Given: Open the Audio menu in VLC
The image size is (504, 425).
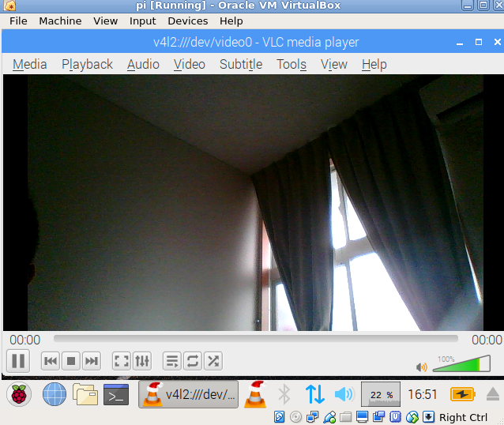Looking at the screenshot, I should click(x=143, y=64).
